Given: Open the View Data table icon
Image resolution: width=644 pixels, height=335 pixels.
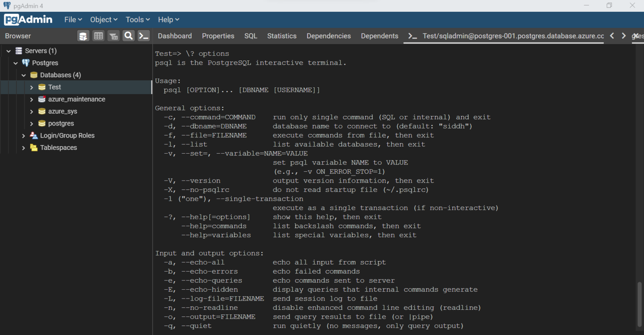Looking at the screenshot, I should click(x=98, y=36).
